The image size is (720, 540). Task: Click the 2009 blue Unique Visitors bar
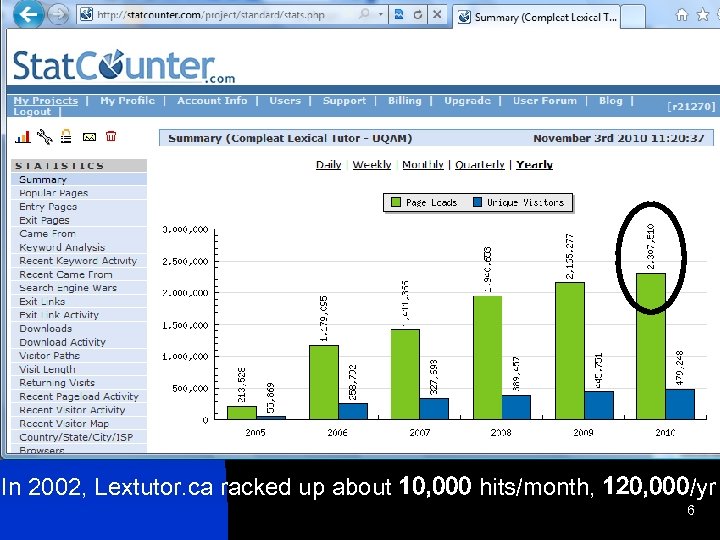pos(599,405)
